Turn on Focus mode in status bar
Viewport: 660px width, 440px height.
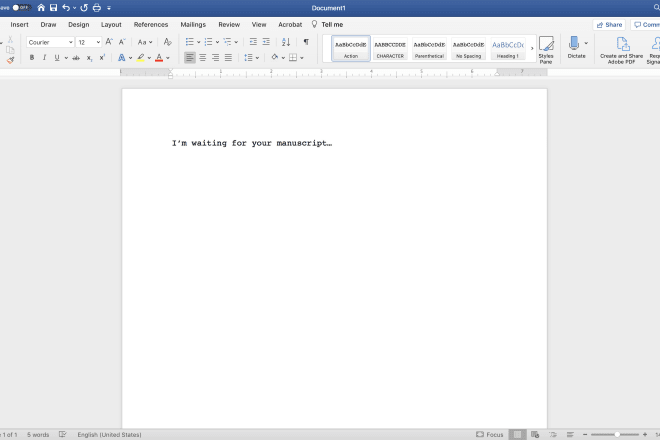tap(490, 435)
